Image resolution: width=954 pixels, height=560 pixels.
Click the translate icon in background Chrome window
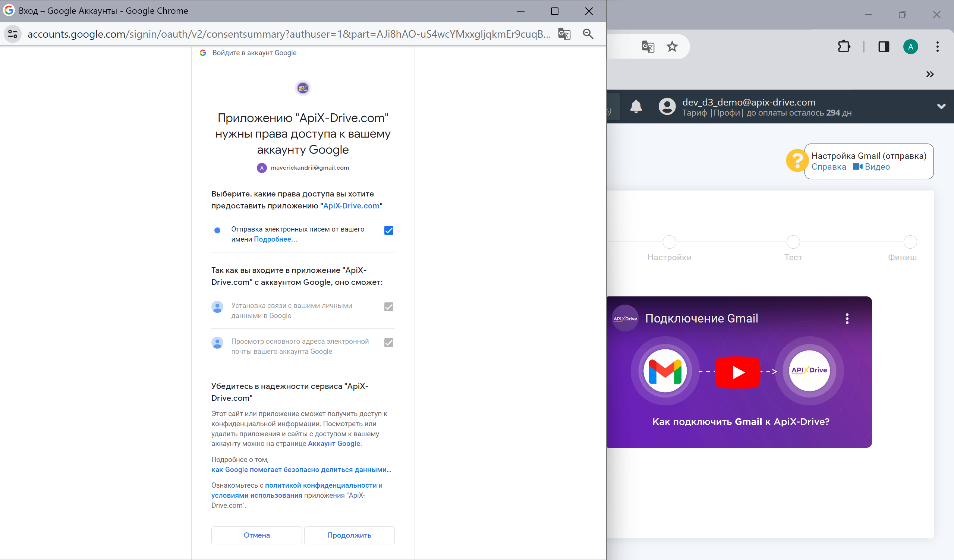click(x=648, y=47)
